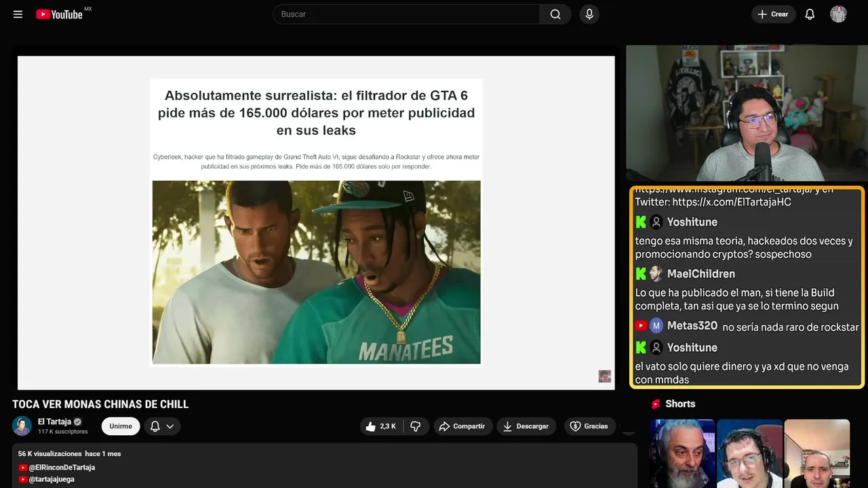Open the Crear create menu

click(x=773, y=14)
